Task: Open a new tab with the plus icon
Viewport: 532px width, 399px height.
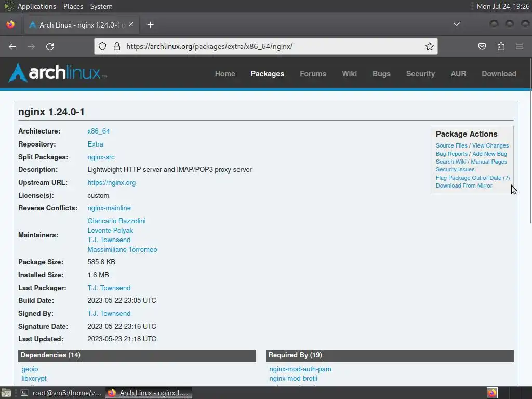Action: tap(150, 25)
